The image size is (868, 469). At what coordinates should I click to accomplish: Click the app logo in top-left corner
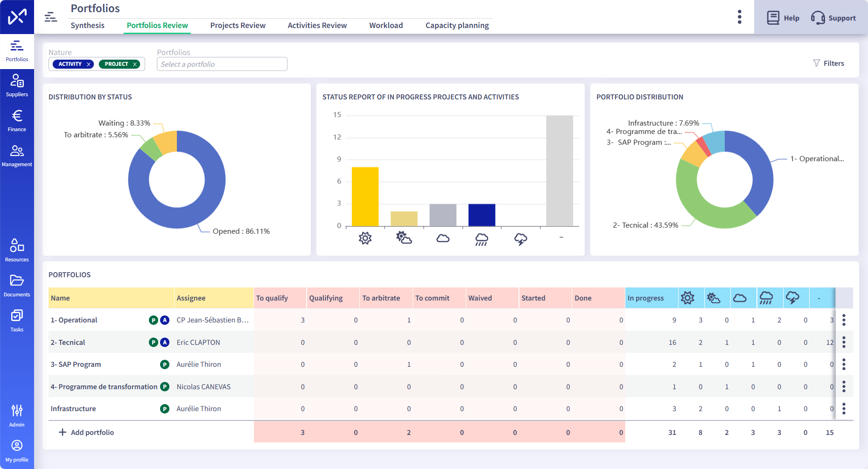pos(17,17)
